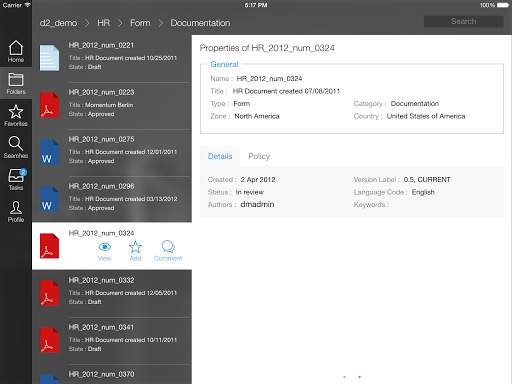The width and height of the screenshot is (512, 384).
Task: Open the Folders section in sidebar
Action: point(16,83)
